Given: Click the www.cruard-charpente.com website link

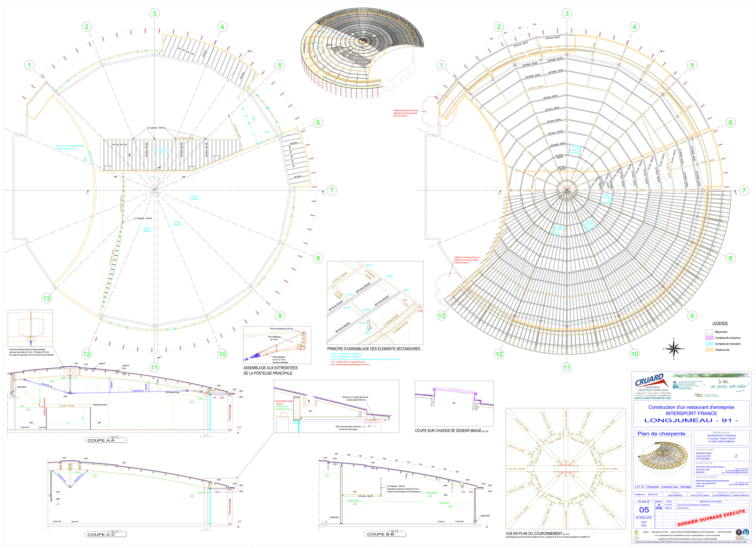Looking at the screenshot, I should pyautogui.click(x=653, y=398).
